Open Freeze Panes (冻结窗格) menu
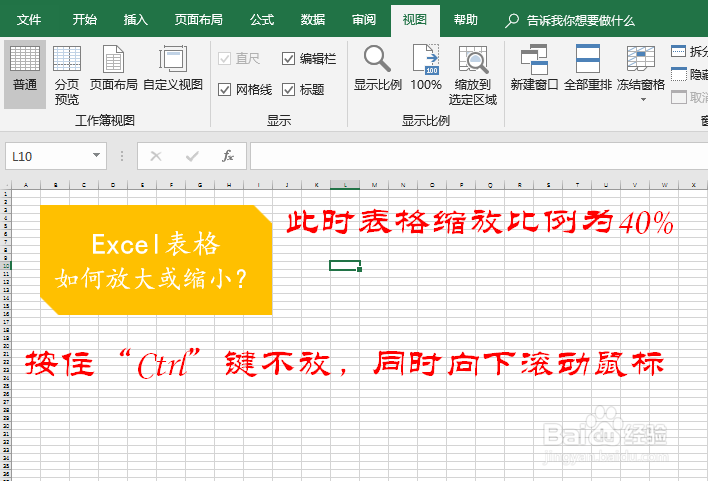708x481 pixels. 641,72
